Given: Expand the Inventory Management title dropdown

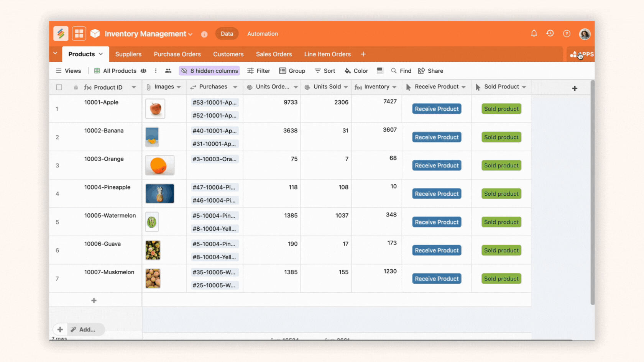Looking at the screenshot, I should (x=190, y=34).
